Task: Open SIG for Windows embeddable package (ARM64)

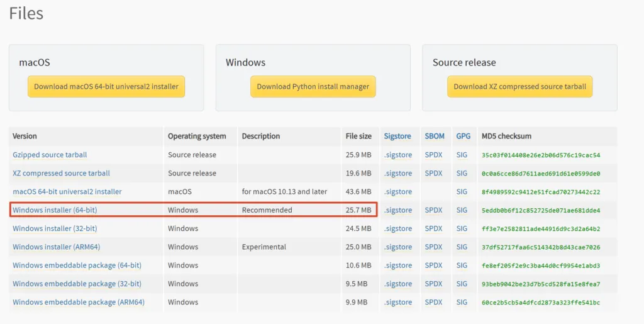Action: (462, 302)
